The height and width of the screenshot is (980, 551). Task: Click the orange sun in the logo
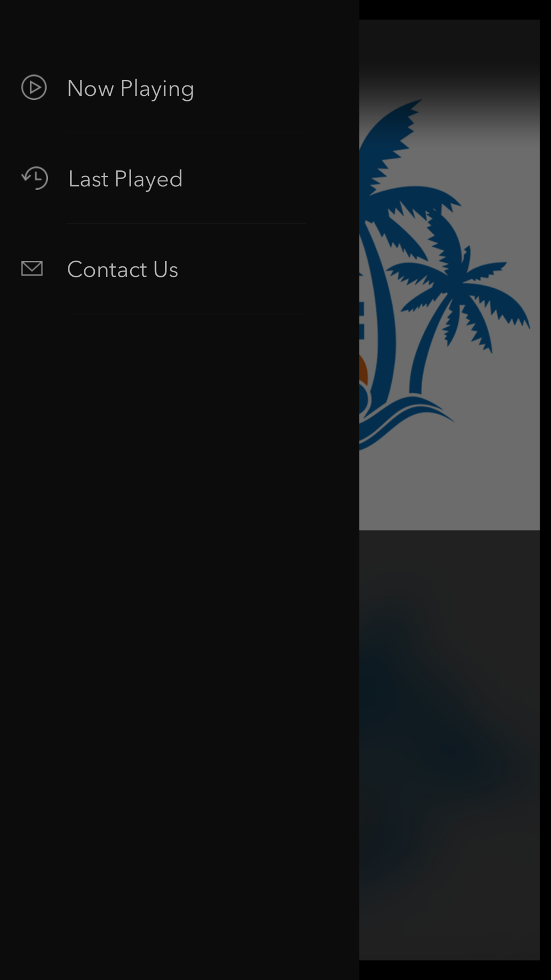(x=363, y=370)
